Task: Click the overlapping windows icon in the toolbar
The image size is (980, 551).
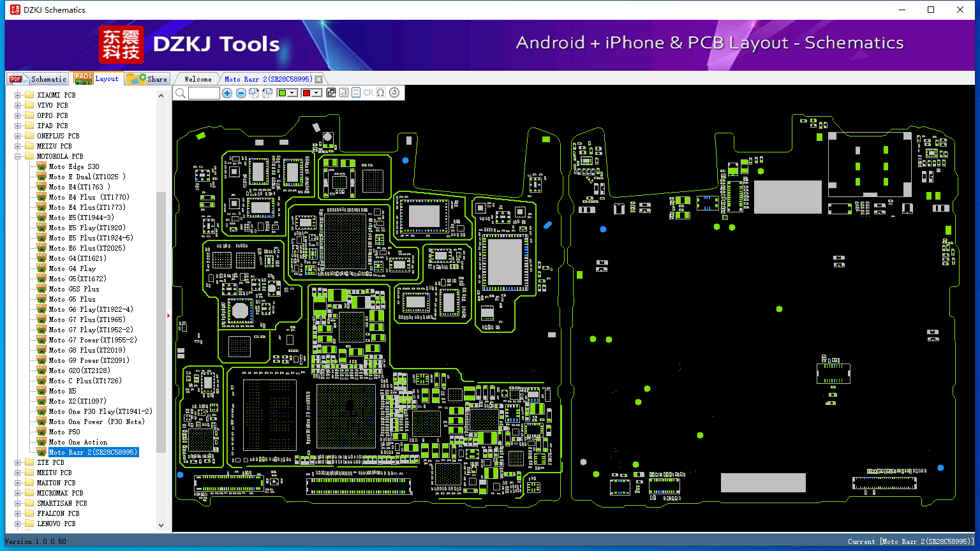Action: pyautogui.click(x=331, y=93)
